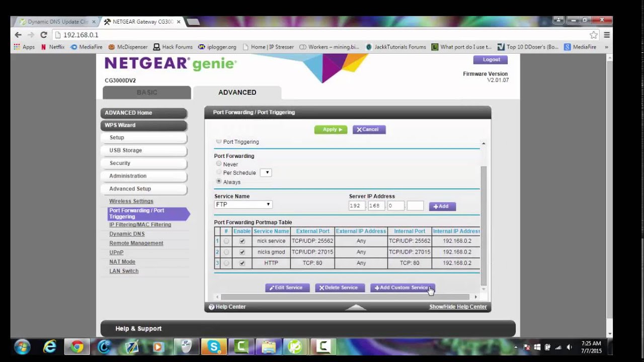Collapse the Advanced Setup sidebar section

(144, 189)
